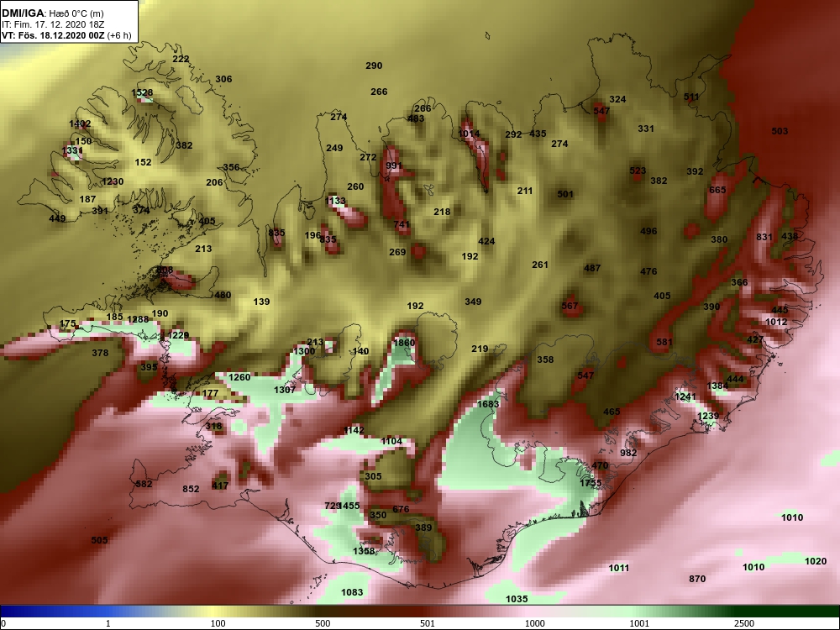Click the map value 1014

coord(469,134)
